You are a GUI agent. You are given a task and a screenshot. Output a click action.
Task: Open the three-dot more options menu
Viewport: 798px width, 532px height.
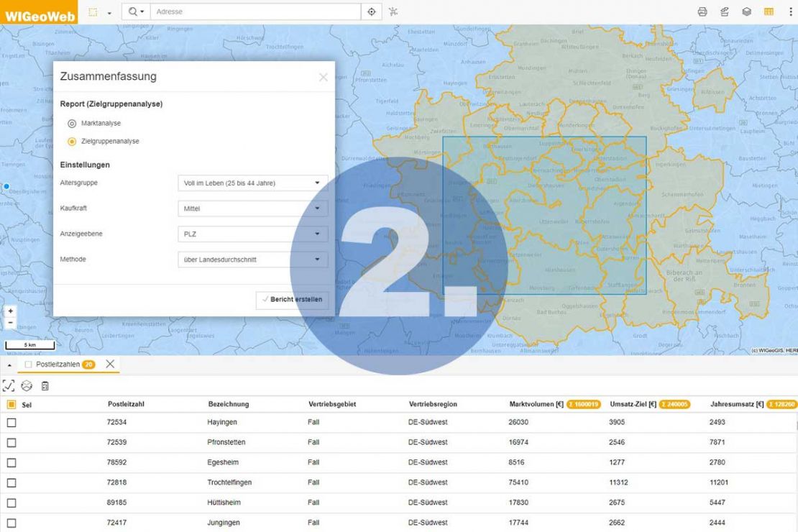(790, 12)
